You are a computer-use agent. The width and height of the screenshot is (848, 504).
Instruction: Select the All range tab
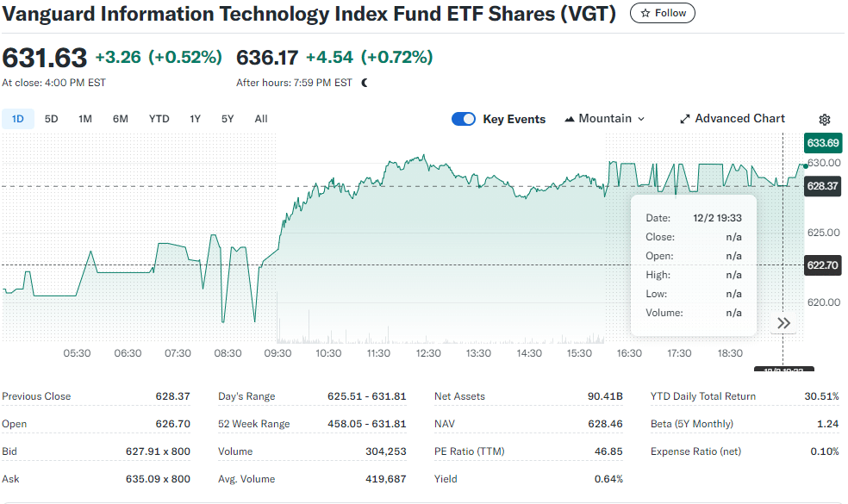(261, 119)
